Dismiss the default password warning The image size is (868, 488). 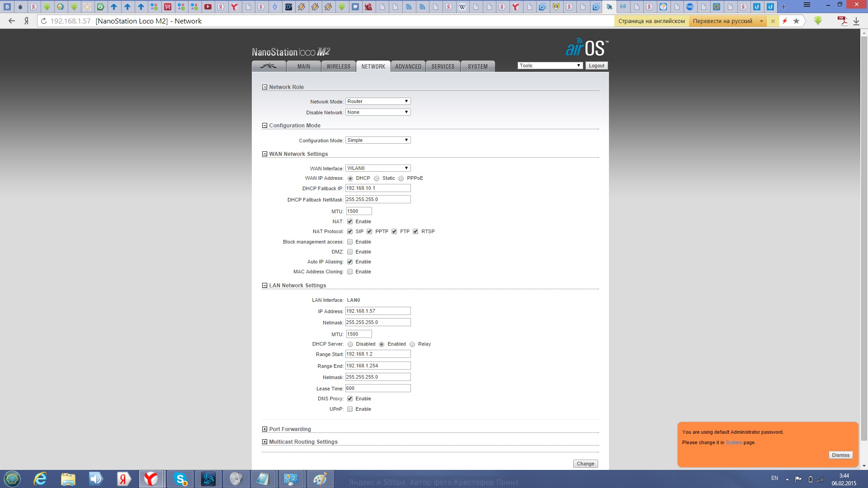[x=840, y=455]
